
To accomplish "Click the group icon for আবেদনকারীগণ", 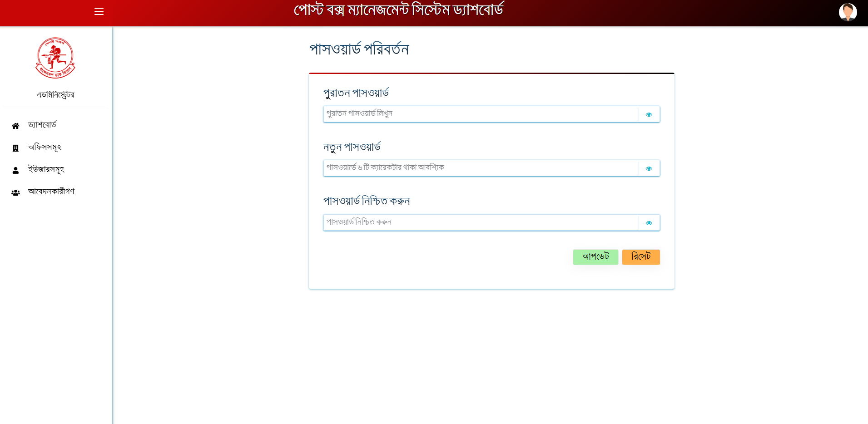I will [x=15, y=192].
